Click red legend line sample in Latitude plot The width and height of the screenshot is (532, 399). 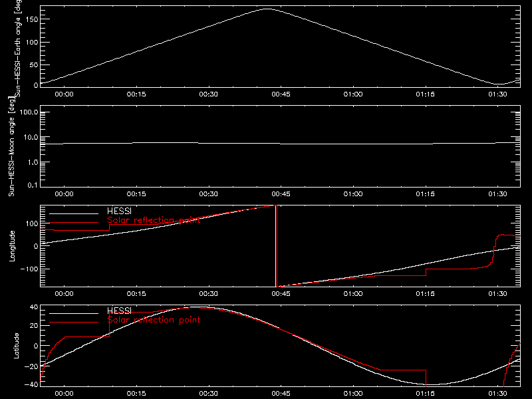coord(74,323)
